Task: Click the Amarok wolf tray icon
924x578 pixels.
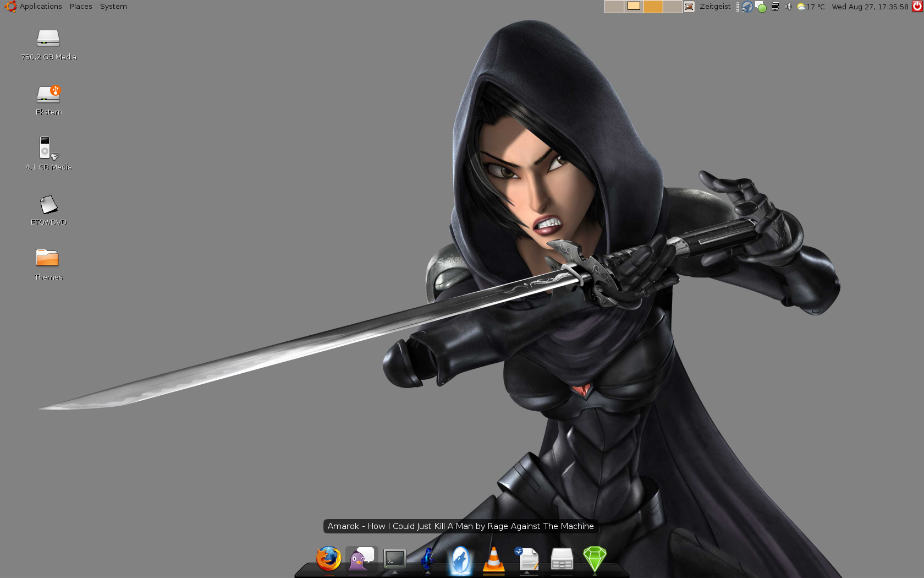Action: pos(747,7)
